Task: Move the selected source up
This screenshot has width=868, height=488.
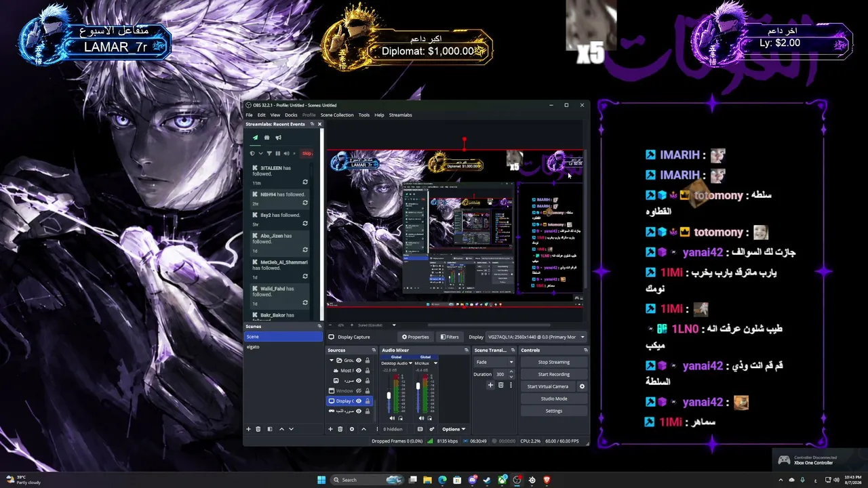Action: pyautogui.click(x=363, y=429)
